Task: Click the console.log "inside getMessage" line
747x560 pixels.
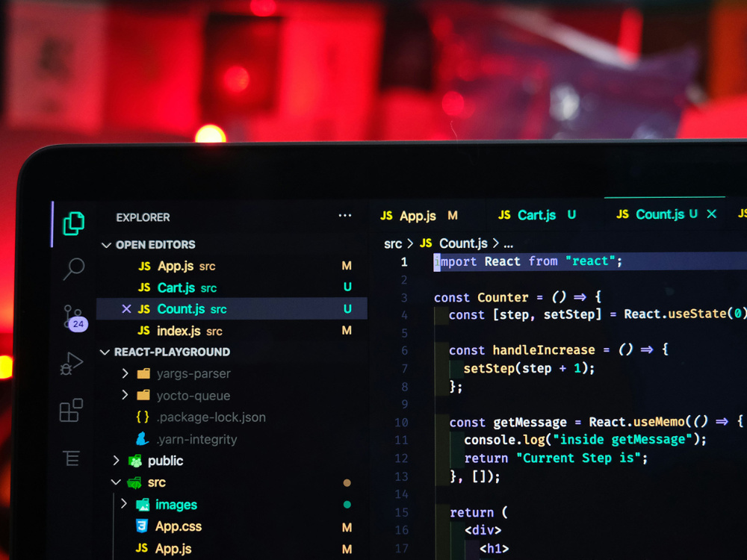Action: pos(586,439)
